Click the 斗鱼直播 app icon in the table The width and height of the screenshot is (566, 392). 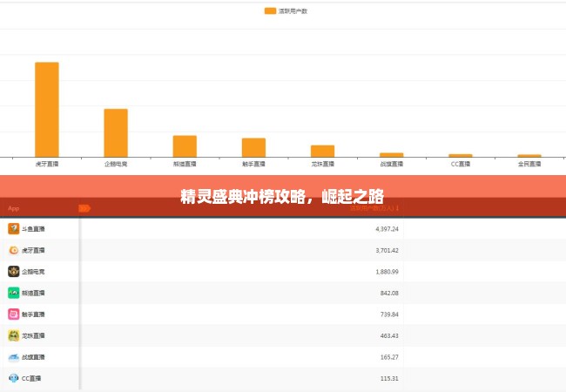(x=13, y=229)
